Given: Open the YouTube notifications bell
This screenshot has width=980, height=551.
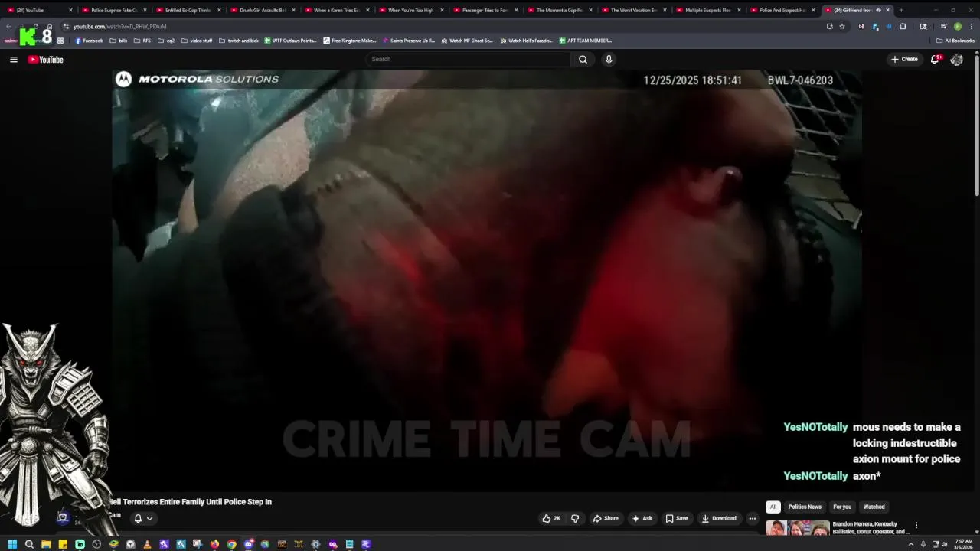Looking at the screenshot, I should 935,59.
